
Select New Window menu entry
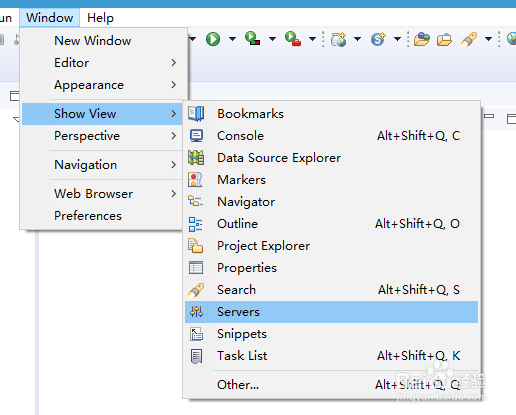pos(102,41)
